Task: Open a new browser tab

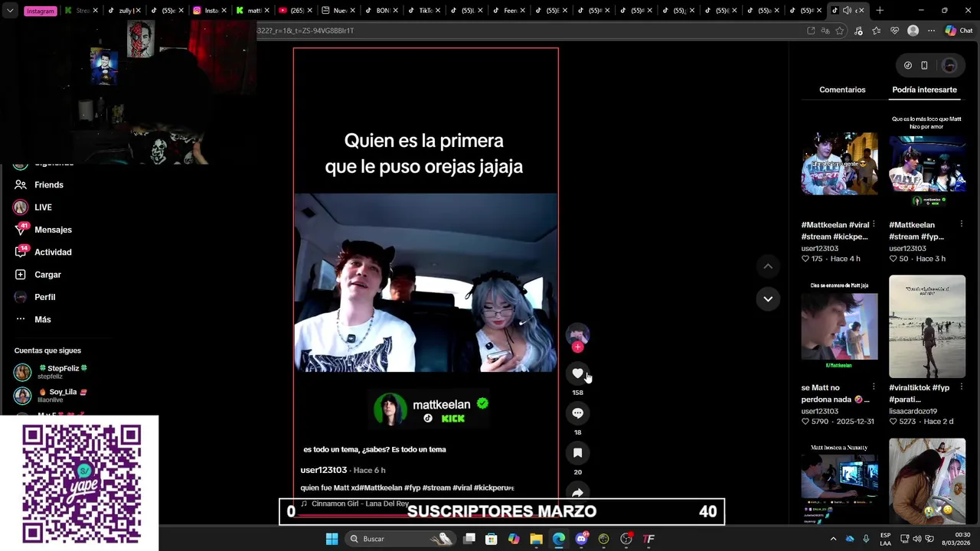Action: (x=880, y=11)
